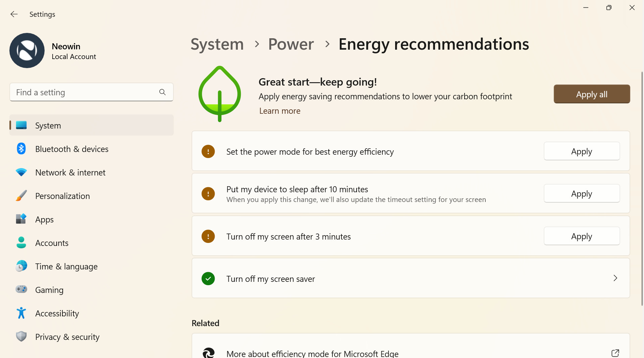
Task: Open the Learn more link
Action: [280, 111]
